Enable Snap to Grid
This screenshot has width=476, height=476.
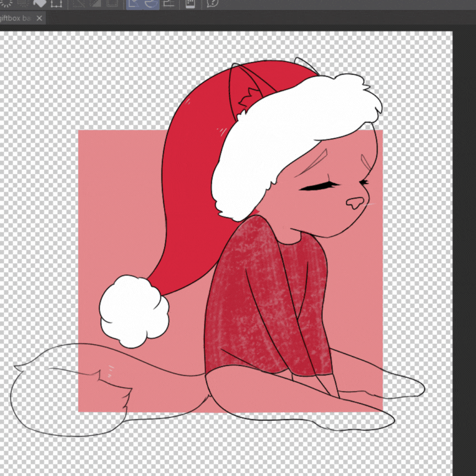point(168,3)
